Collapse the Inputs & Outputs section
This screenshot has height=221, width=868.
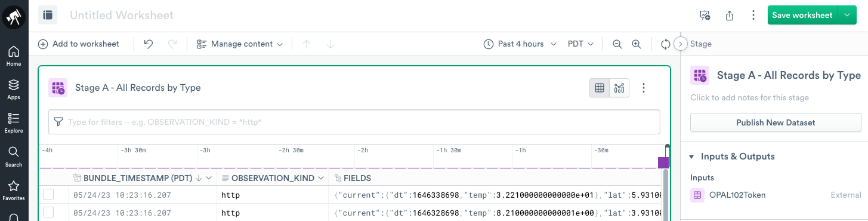point(691,156)
